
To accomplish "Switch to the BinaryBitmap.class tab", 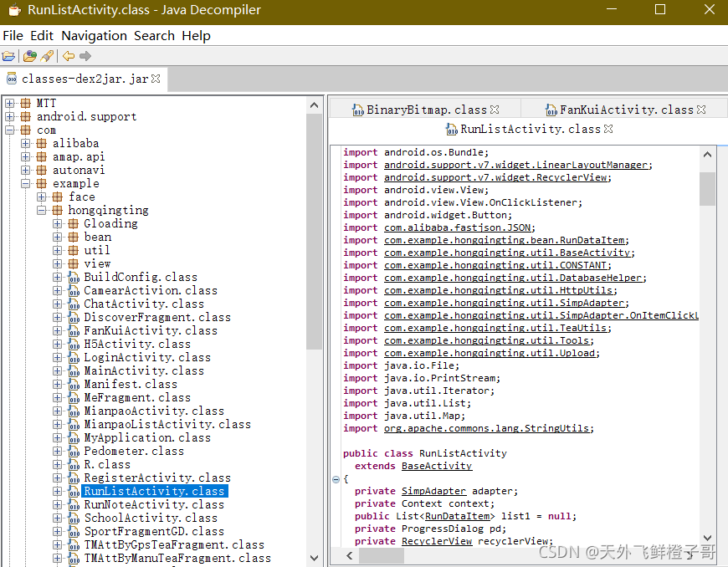I will tap(426, 110).
